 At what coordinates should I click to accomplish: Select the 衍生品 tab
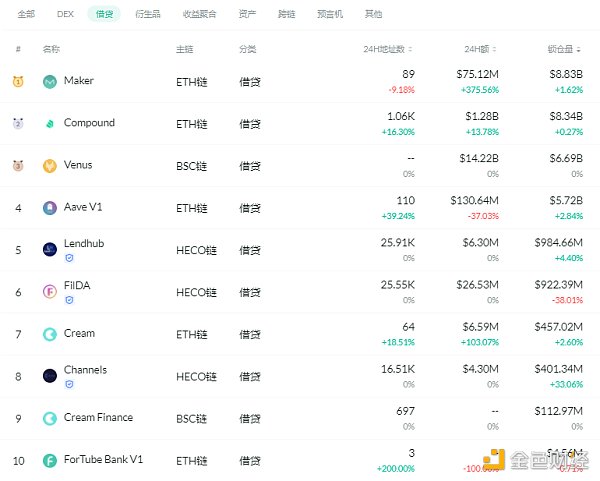point(146,15)
